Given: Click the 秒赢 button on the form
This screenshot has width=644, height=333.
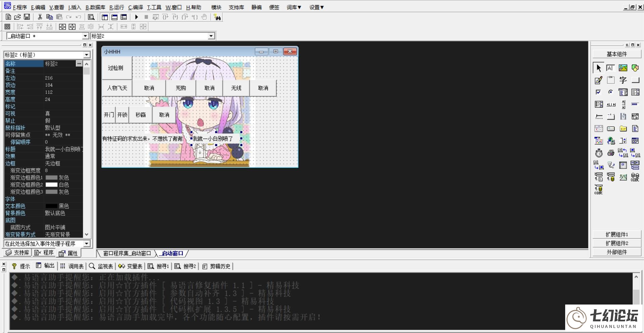Looking at the screenshot, I should [141, 115].
